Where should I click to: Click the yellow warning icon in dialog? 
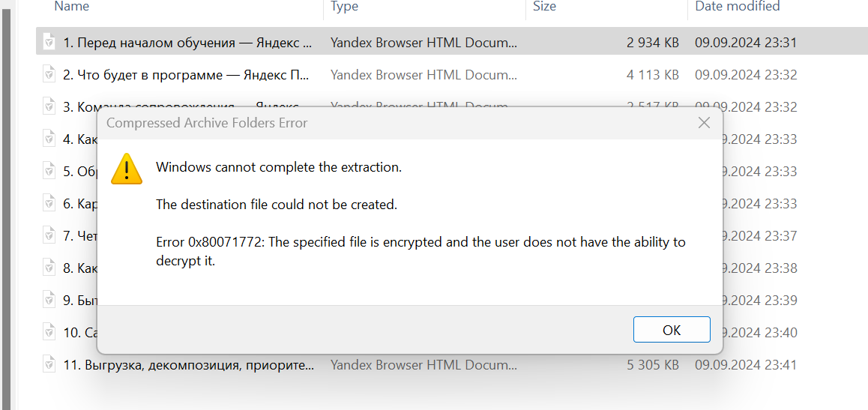[127, 169]
